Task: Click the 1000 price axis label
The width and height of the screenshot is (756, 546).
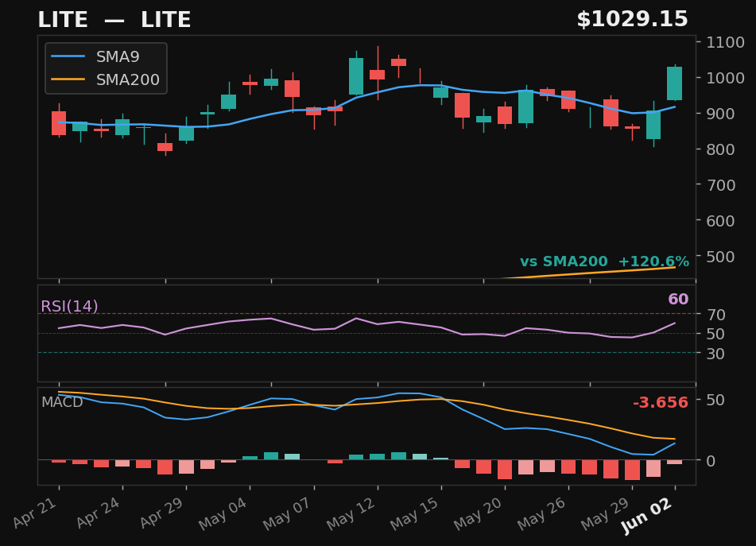Action: pos(726,78)
